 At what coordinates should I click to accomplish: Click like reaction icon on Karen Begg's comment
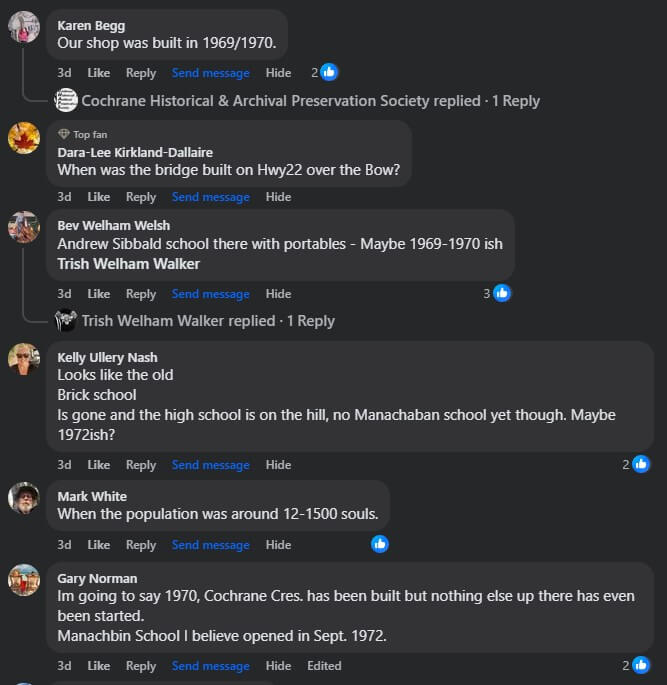tap(329, 72)
